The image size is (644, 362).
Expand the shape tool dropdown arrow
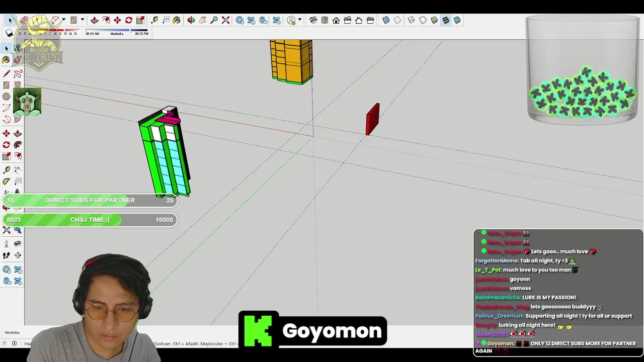pyautogui.click(x=82, y=20)
